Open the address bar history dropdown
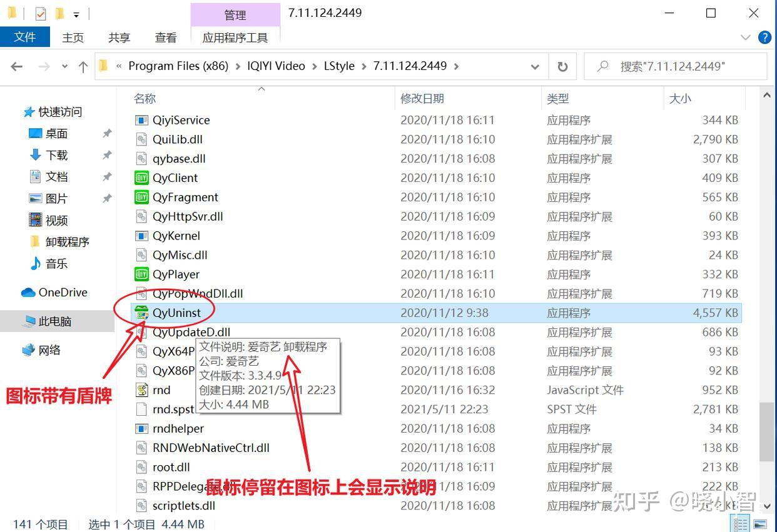This screenshot has height=532, width=777. (x=535, y=66)
